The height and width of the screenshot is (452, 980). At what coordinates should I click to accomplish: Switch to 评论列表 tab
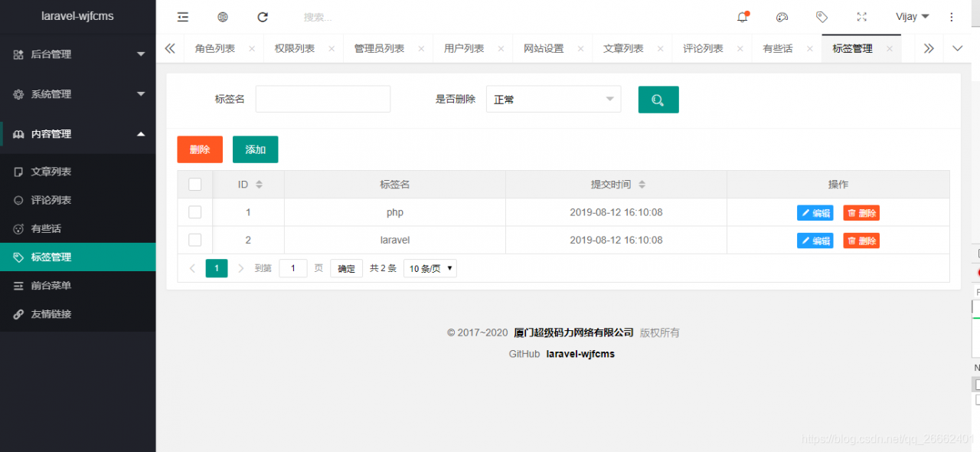point(703,48)
